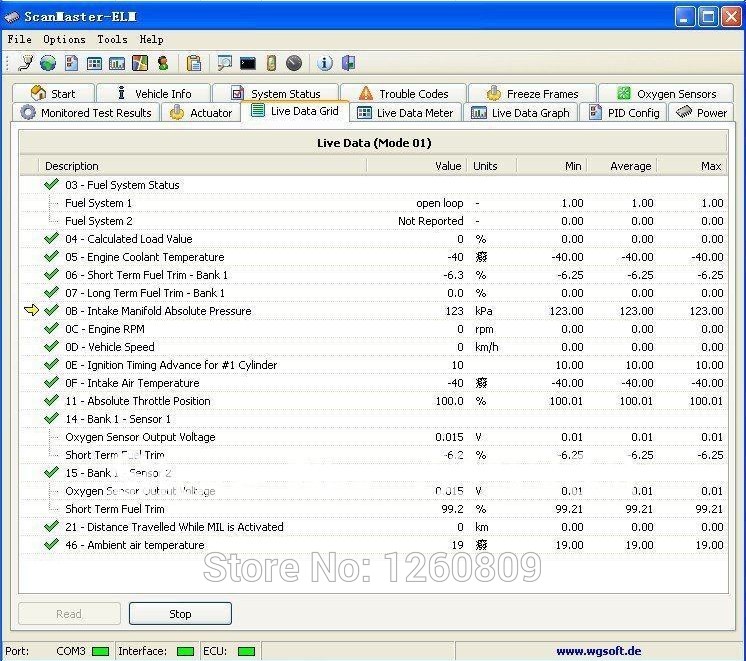746x661 pixels.
Task: Click the exit door toolbar icon
Action: (x=348, y=64)
